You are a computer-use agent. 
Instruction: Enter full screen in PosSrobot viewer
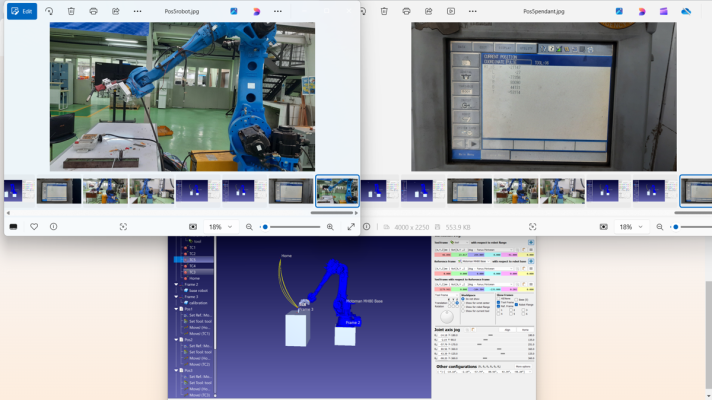[x=351, y=227]
